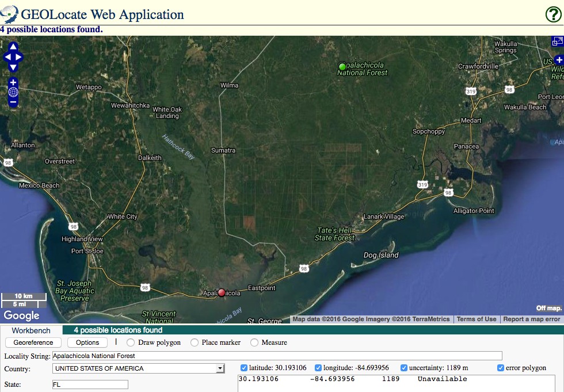Click the US 98 shield near Eastpoint
564x392 pixels.
pyautogui.click(x=304, y=268)
